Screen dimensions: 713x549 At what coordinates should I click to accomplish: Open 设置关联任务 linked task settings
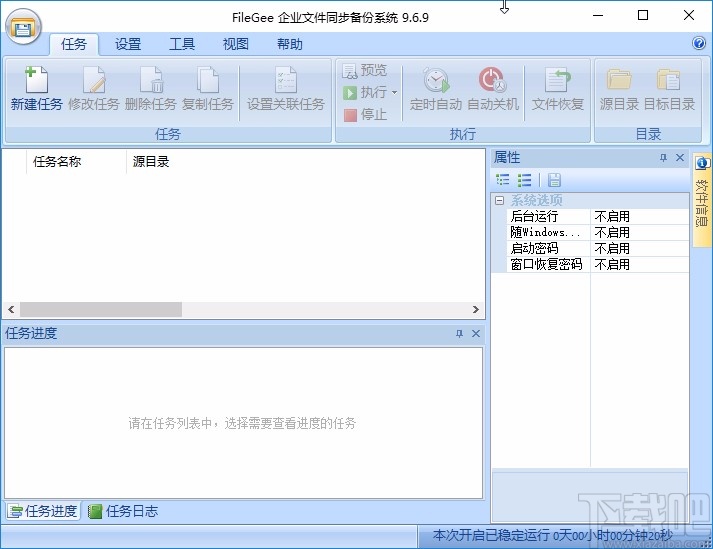point(286,89)
